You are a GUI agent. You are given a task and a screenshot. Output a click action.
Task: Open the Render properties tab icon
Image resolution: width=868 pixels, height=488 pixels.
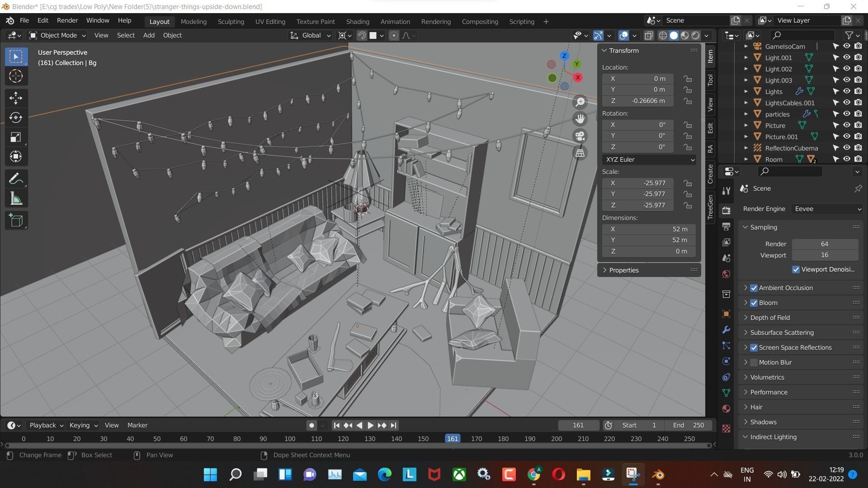pos(726,211)
